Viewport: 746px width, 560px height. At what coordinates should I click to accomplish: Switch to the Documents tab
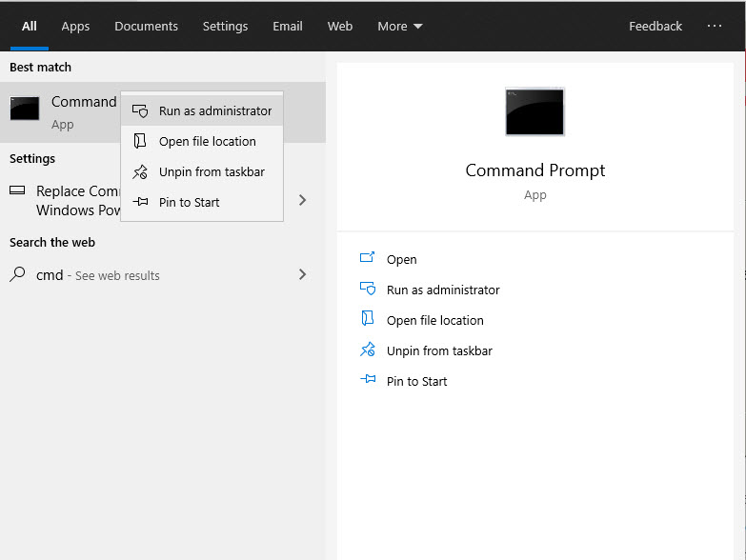146,27
